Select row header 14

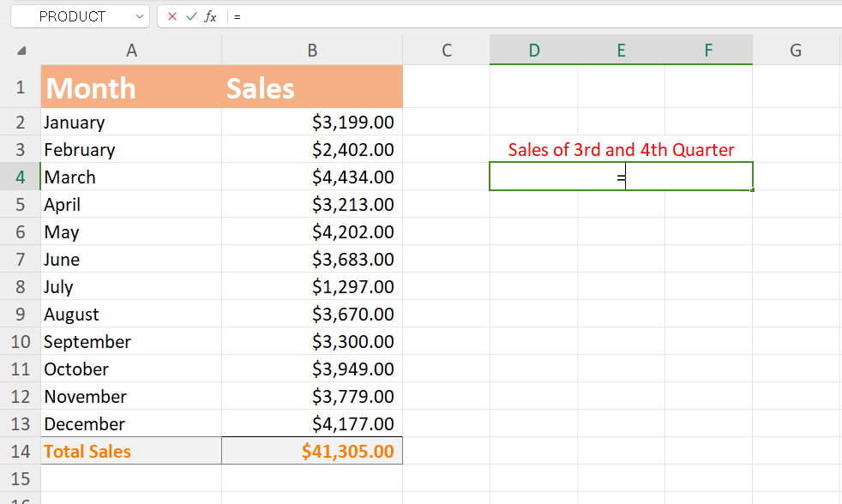20,450
